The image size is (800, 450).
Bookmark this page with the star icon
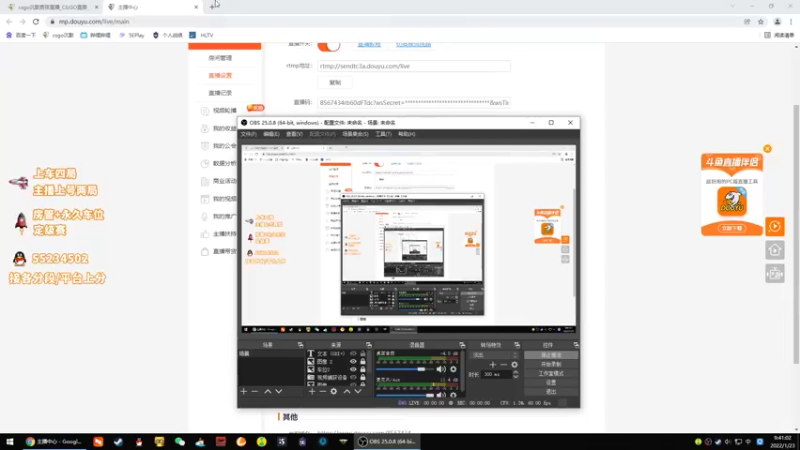coord(761,21)
